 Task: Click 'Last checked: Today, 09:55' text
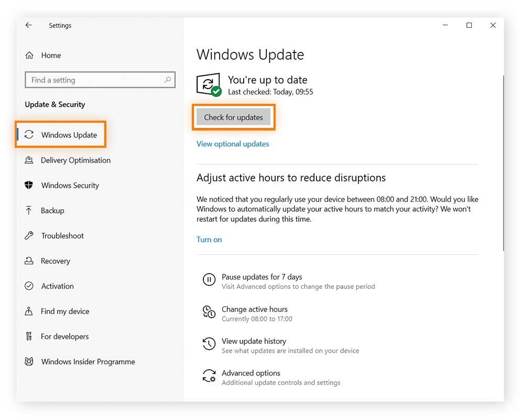270,92
